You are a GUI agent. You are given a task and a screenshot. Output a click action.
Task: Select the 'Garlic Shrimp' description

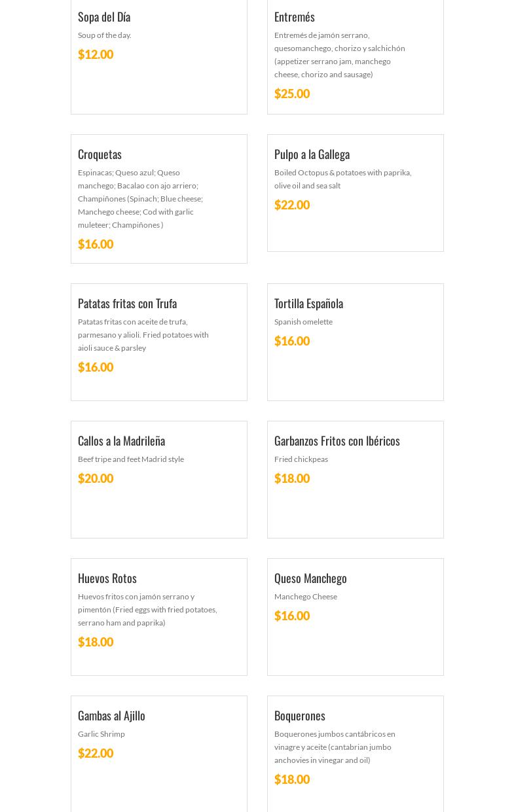click(101, 734)
